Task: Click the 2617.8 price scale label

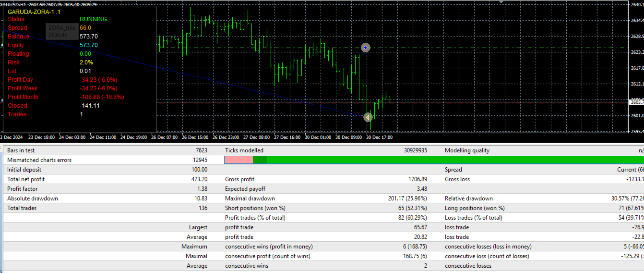Action: click(x=636, y=68)
